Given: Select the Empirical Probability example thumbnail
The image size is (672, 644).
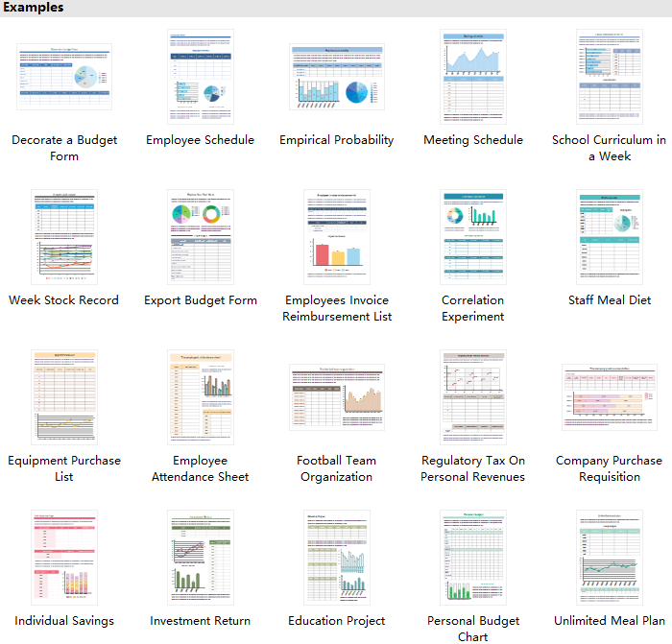Looking at the screenshot, I should coord(337,77).
